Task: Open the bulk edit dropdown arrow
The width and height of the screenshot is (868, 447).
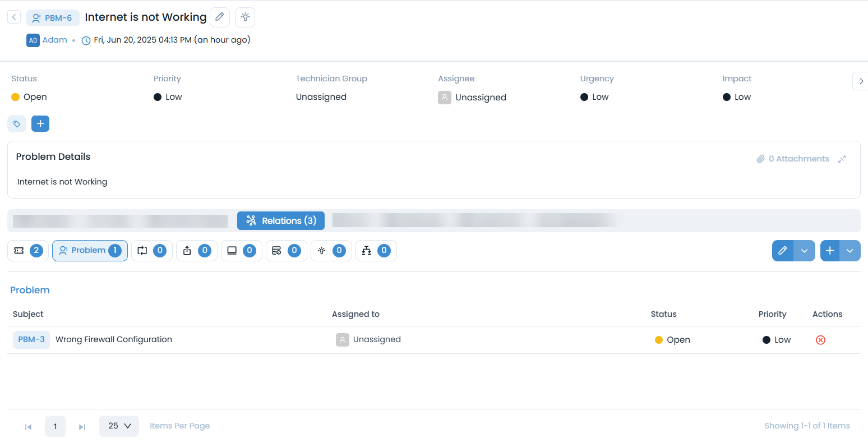Action: pyautogui.click(x=804, y=251)
